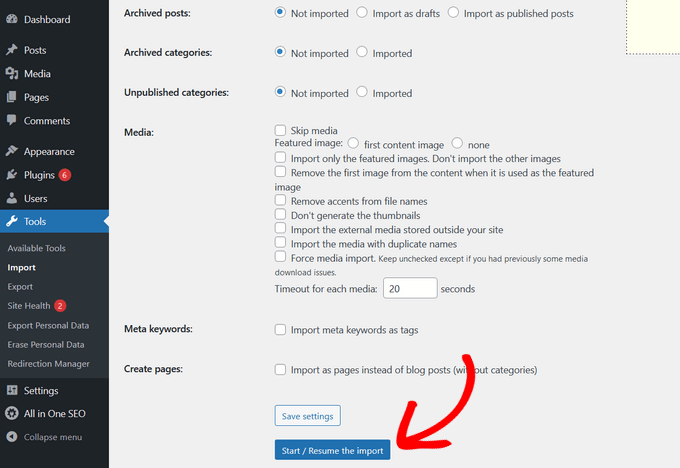Focus the media timeout seconds field
The image size is (680, 468).
coord(410,288)
